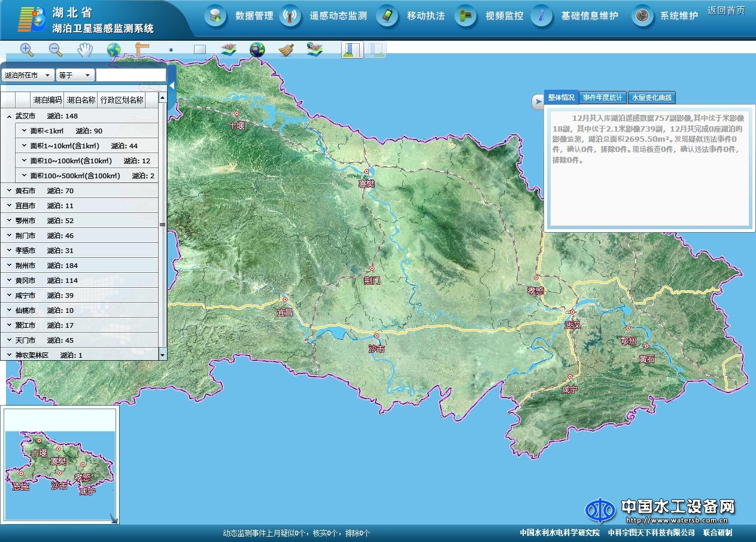Click the lake list vertical scrollbar grip
Viewport: 756px width, 542px height.
coord(162,225)
